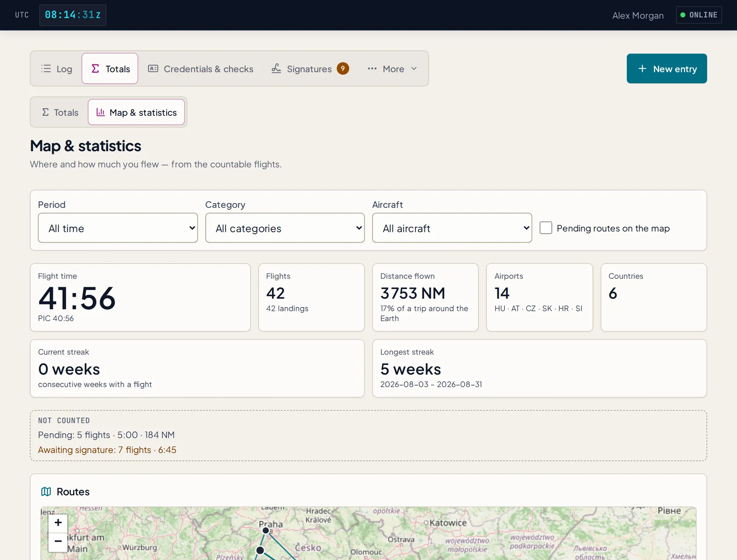Viewport: 737px width, 560px height.
Task: Click the Longest streak 5 weeks value
Action: 411,369
